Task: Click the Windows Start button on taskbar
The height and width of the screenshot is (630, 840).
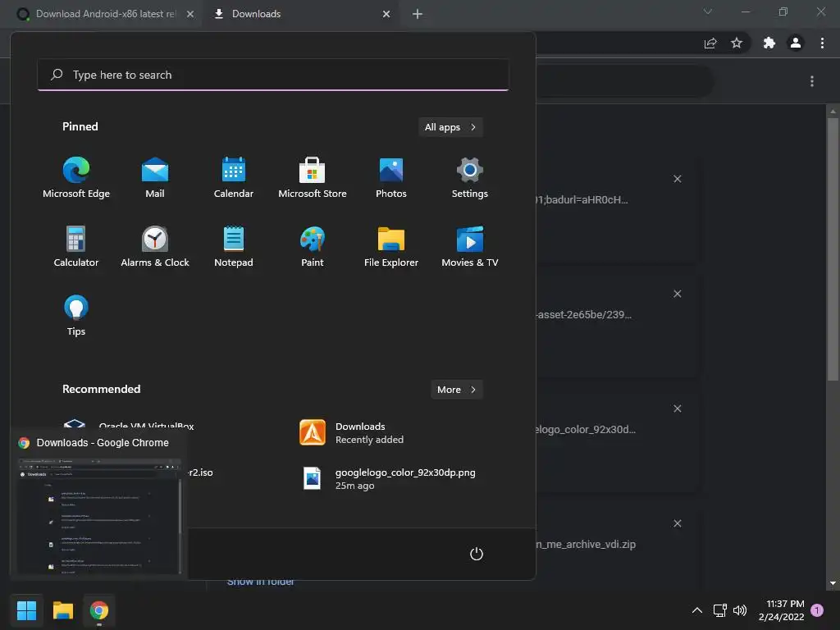Action: (x=26, y=610)
